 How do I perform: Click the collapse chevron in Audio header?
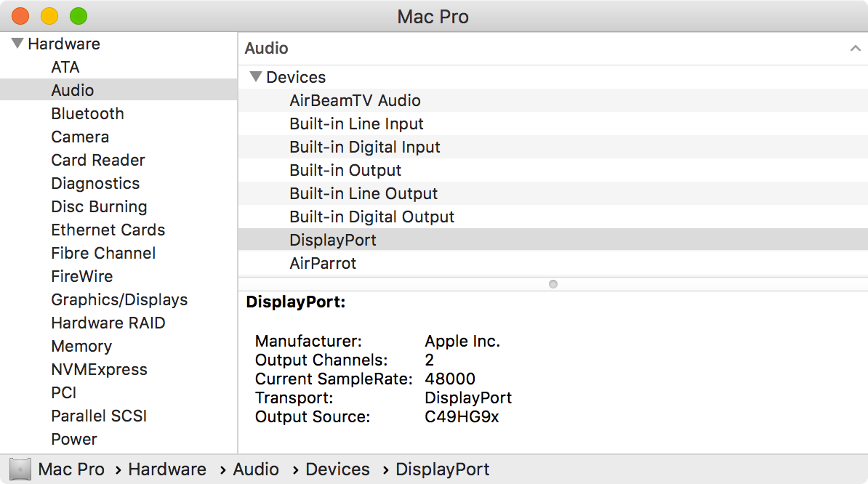(x=855, y=48)
